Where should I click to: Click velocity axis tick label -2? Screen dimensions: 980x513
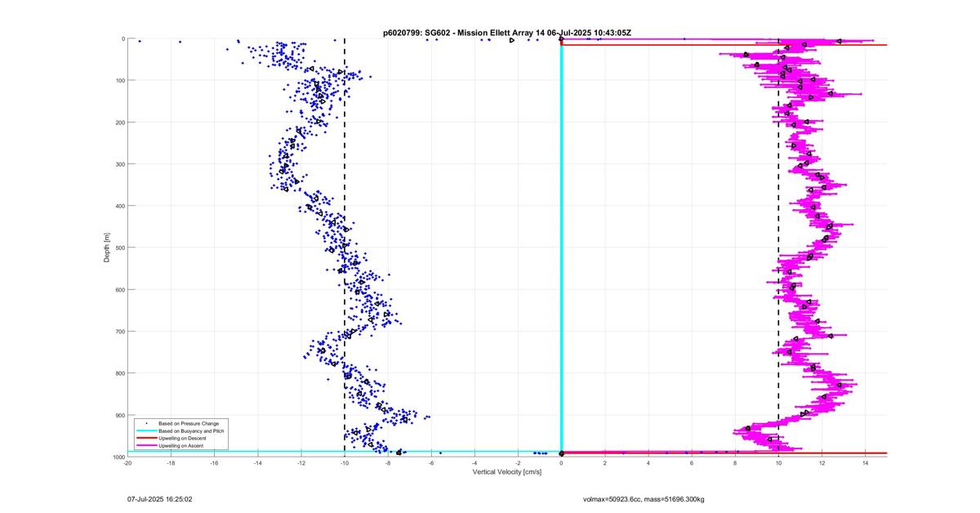pyautogui.click(x=518, y=463)
